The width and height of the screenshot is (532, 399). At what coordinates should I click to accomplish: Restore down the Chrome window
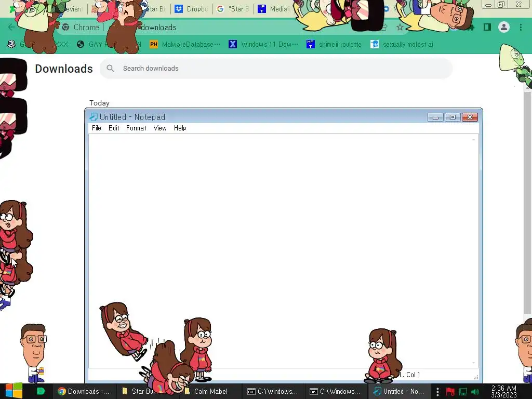coord(501,4)
